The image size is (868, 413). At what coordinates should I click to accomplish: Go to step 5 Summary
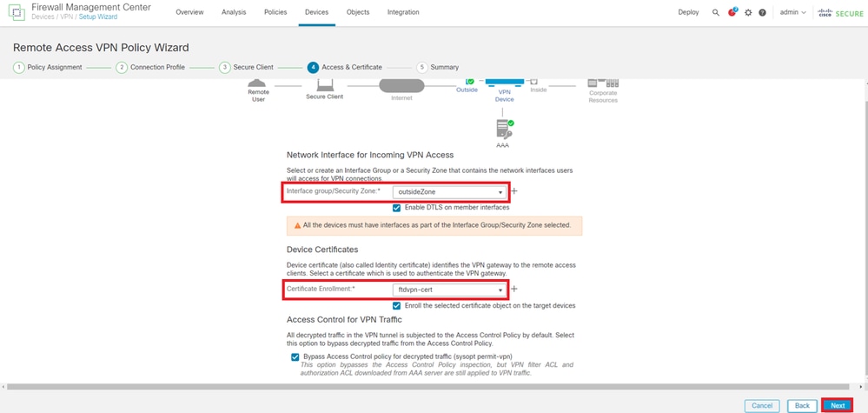(x=438, y=67)
